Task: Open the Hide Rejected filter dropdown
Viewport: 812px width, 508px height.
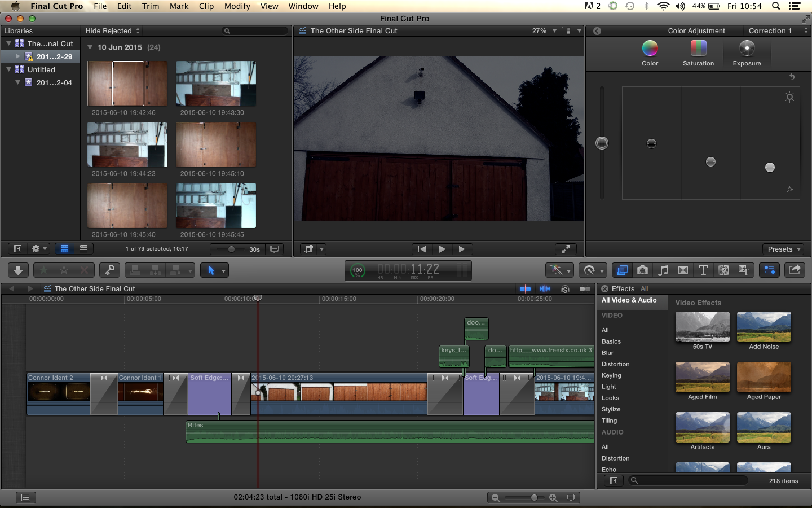Action: pyautogui.click(x=113, y=31)
